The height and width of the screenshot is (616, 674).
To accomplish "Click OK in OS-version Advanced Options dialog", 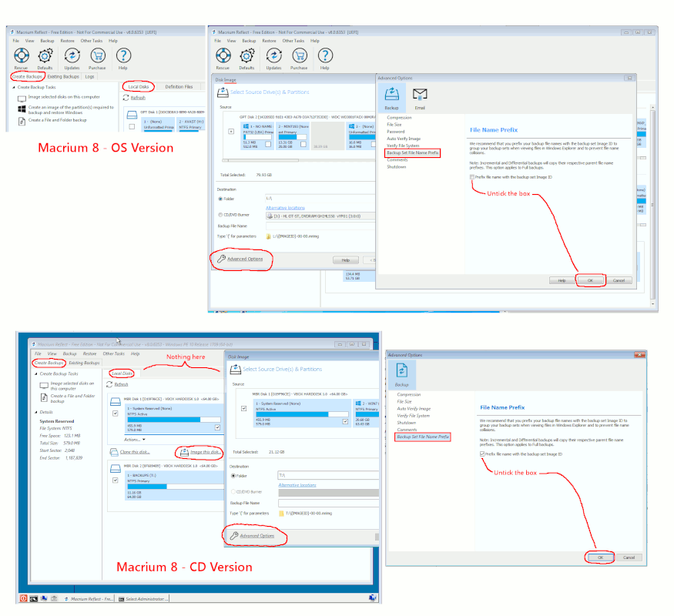I will 590,280.
